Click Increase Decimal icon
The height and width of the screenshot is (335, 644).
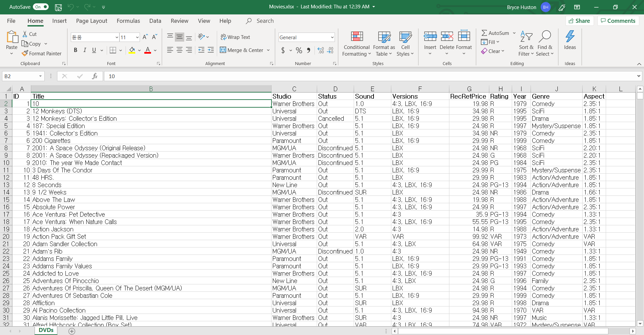pyautogui.click(x=321, y=50)
